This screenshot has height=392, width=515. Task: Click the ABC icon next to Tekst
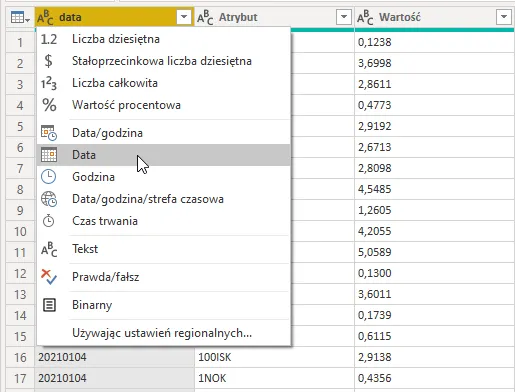49,249
